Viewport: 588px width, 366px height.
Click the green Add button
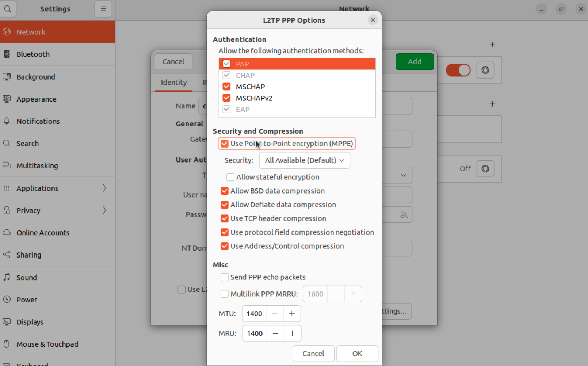415,62
